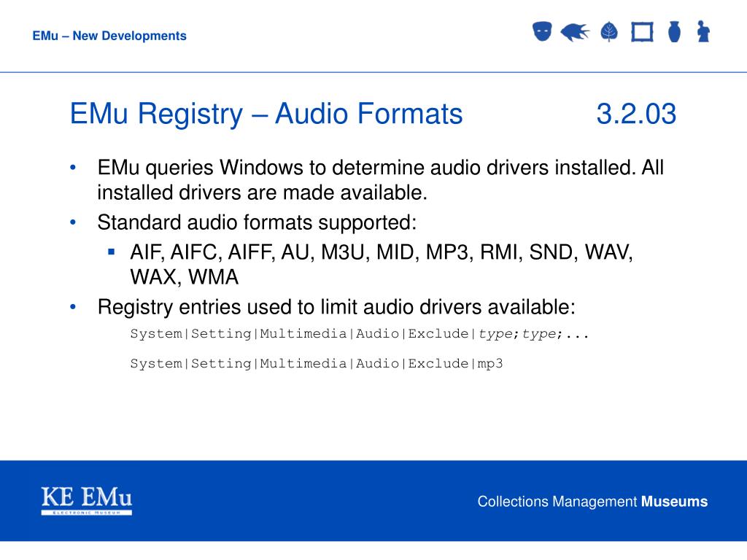
Task: Click 'Collections Management Museums' footer text
Action: pos(592,502)
